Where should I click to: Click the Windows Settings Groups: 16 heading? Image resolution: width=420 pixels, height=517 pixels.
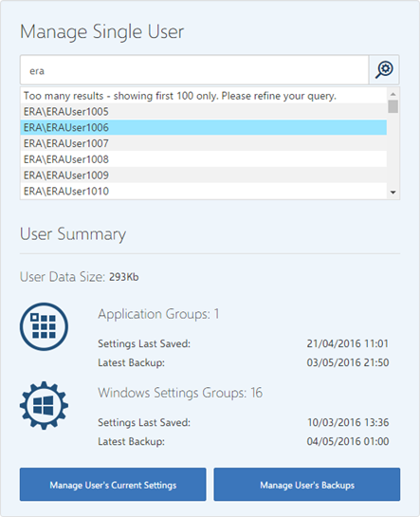pos(180,393)
